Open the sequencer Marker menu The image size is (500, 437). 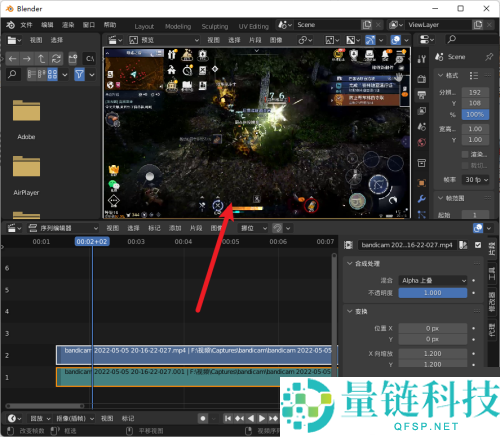tap(154, 228)
